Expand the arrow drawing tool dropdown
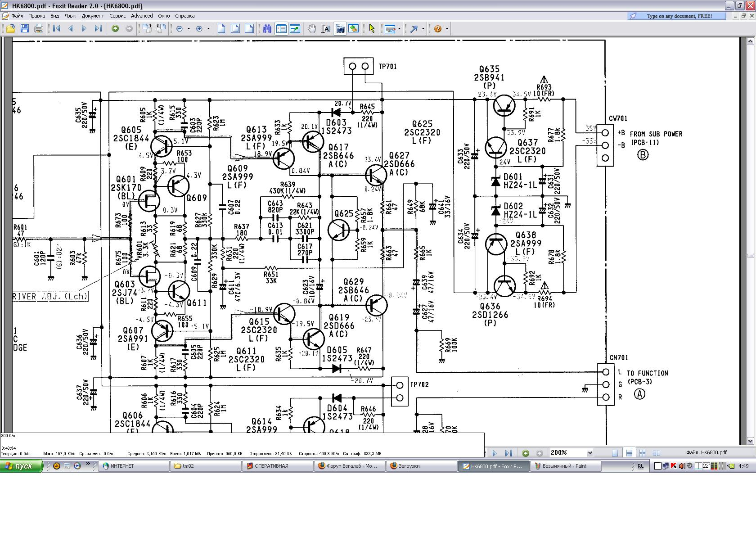This screenshot has width=756, height=551. pos(423,29)
